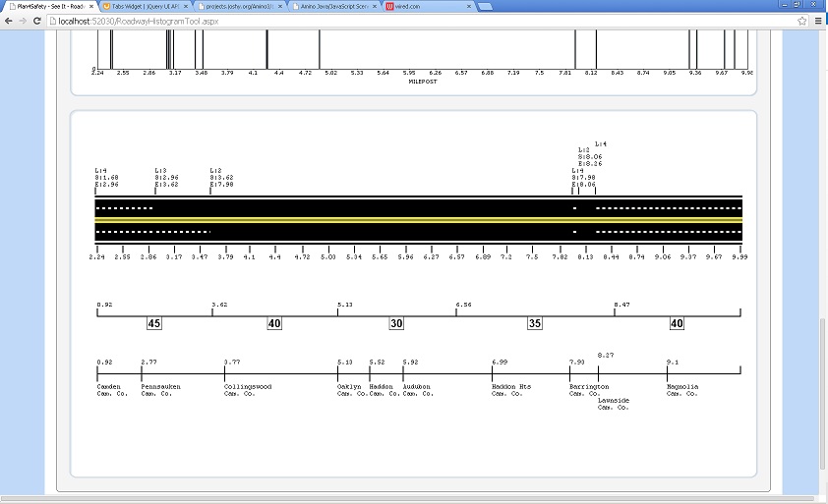Click the speed limit 45 sign
The image size is (828, 504).
coord(154,323)
